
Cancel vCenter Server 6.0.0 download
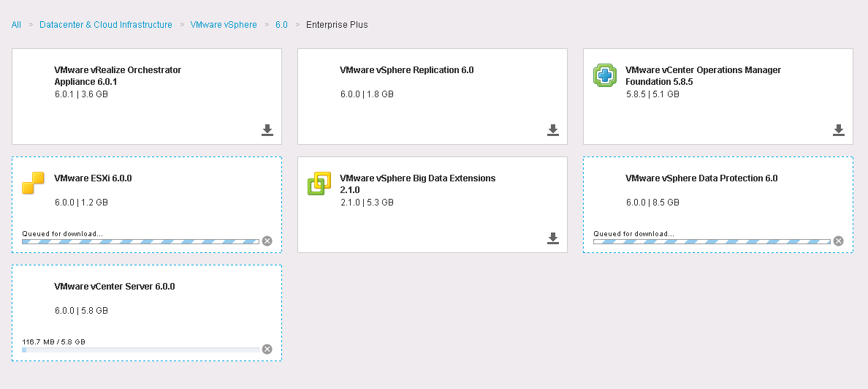pos(267,349)
